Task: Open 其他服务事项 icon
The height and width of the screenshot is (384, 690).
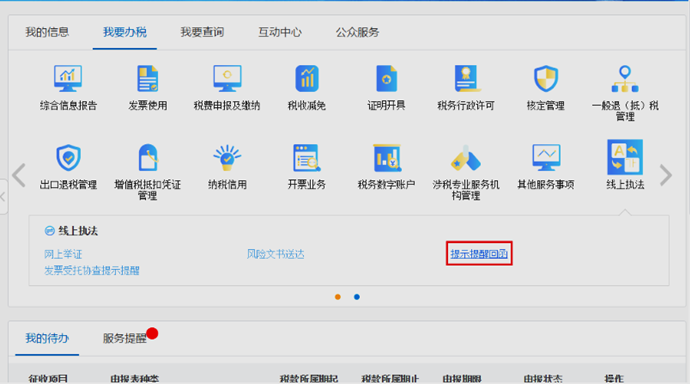Action: 546,157
